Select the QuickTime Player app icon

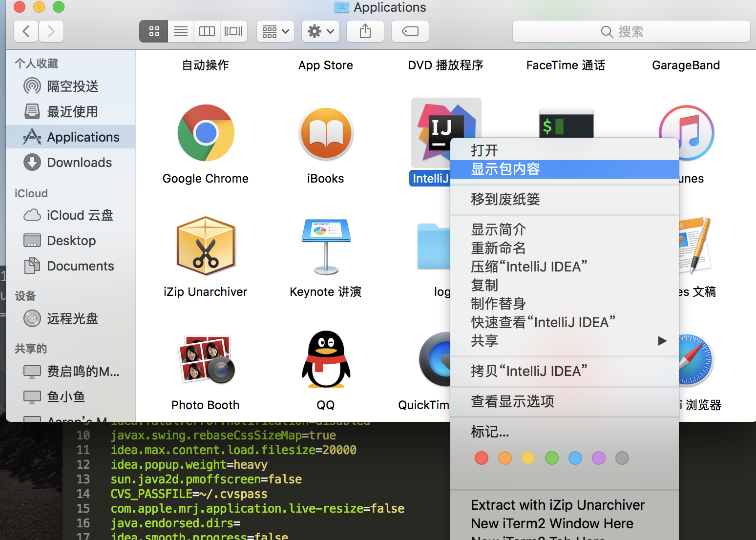pos(435,359)
